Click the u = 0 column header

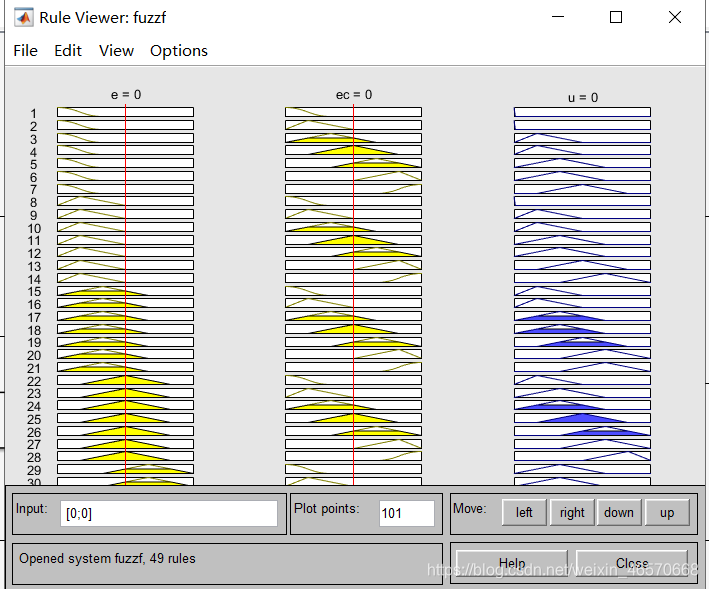(583, 98)
